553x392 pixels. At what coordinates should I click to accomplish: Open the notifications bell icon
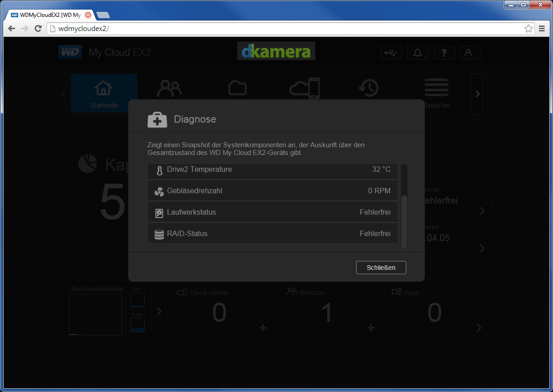point(418,53)
